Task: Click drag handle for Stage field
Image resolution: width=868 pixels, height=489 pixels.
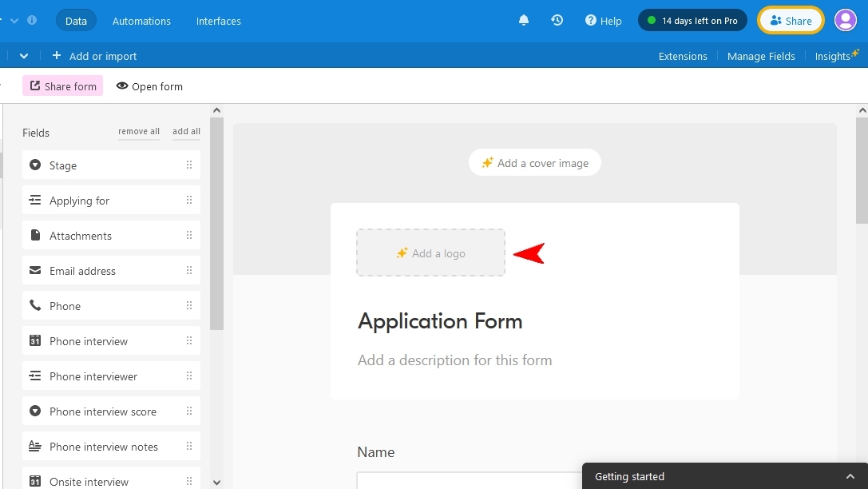Action: (x=189, y=165)
